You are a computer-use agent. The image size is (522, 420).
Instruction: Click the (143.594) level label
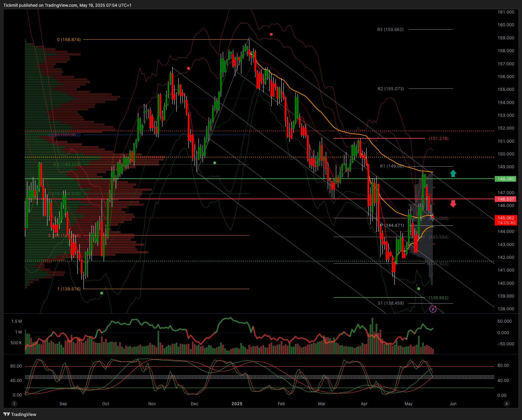[439, 237]
